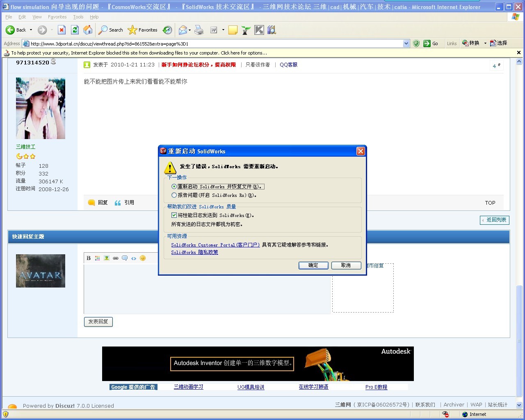Open the Back button history dropdown arrow

click(31, 30)
